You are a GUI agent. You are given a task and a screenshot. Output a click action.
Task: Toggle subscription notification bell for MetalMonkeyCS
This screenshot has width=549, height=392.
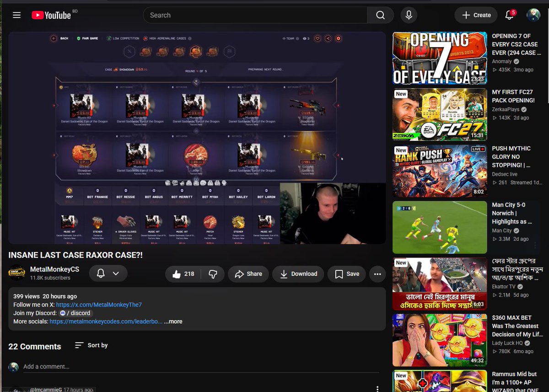101,274
